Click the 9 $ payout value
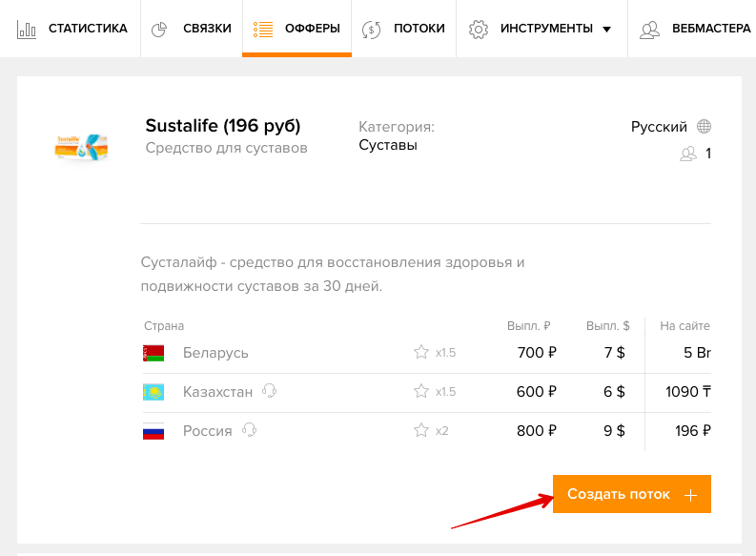This screenshot has height=556, width=756. (614, 431)
